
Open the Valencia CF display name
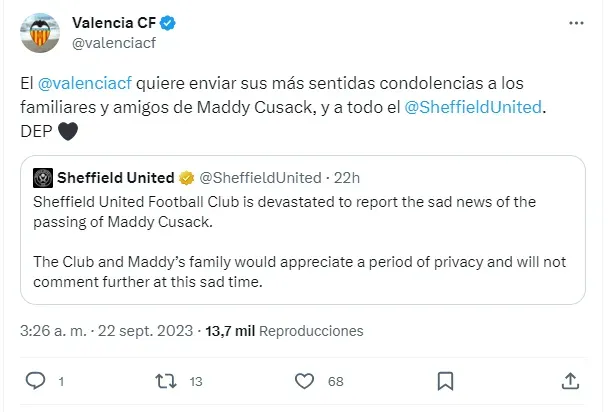point(114,23)
